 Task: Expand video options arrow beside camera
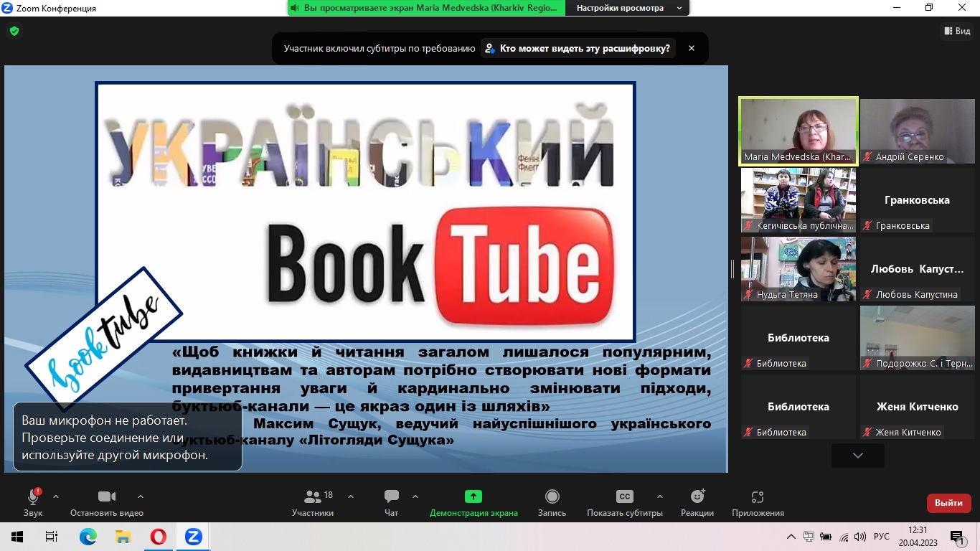pos(141,496)
